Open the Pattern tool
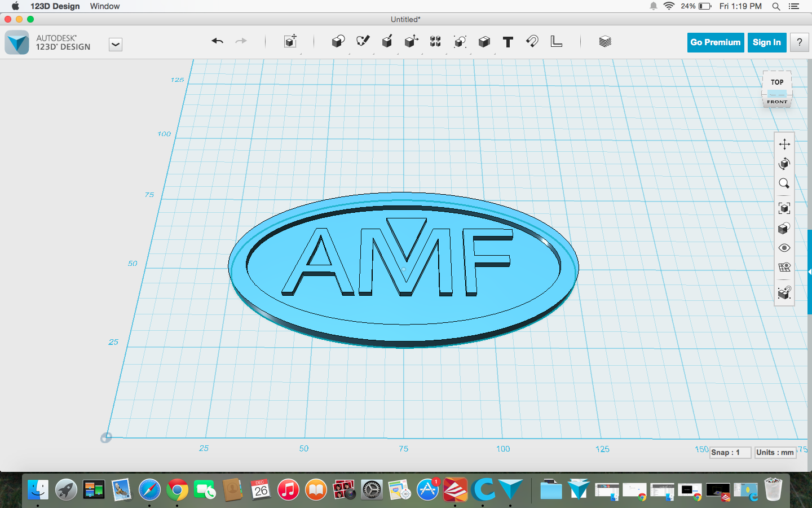This screenshot has width=812, height=508. click(435, 41)
